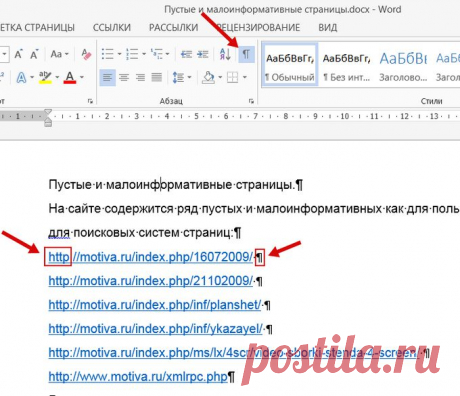460x396 pixels.
Task: Open font color dropdown arrow
Action: coord(82,78)
